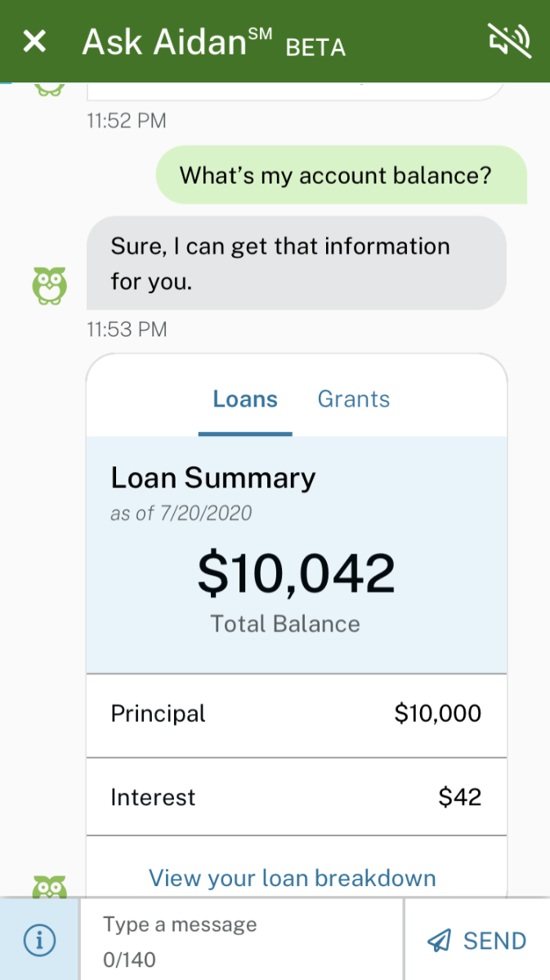The height and width of the screenshot is (980, 550).
Task: Switch to the Grants tab
Action: coord(353,399)
